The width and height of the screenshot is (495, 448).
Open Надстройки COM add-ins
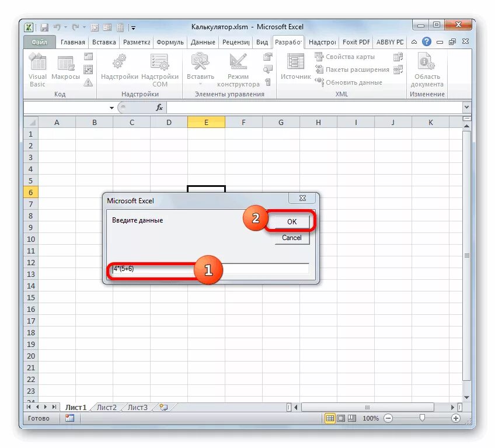tap(160, 70)
